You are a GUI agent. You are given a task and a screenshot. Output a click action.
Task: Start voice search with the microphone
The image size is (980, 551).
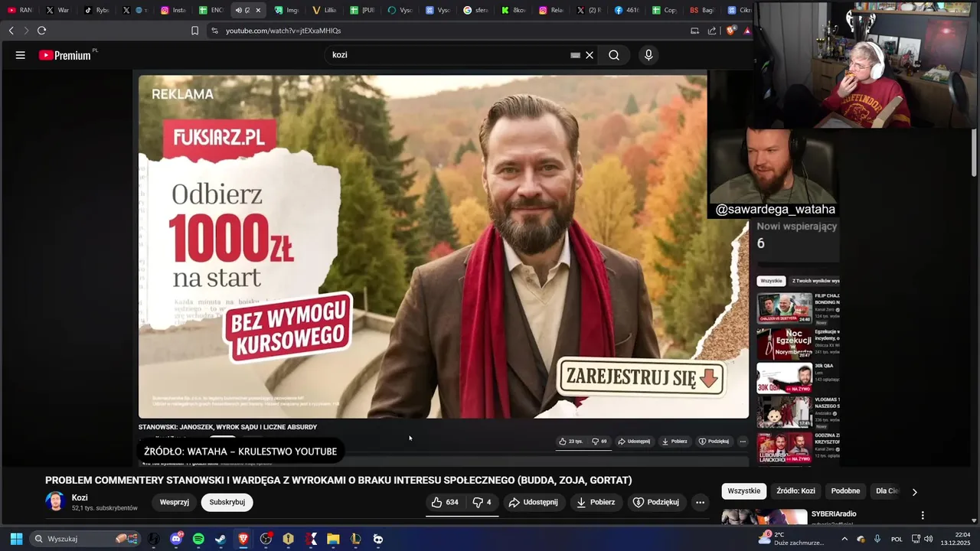point(648,55)
